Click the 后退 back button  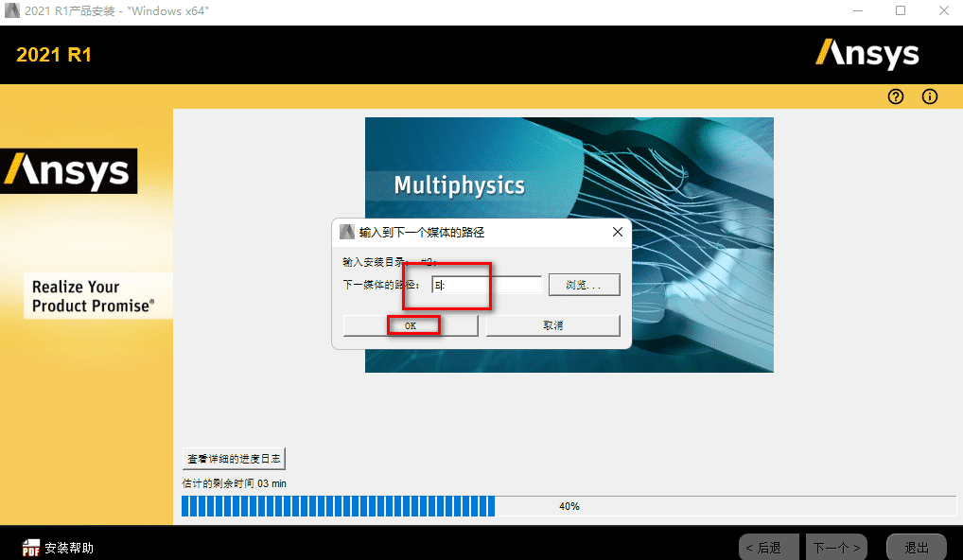[x=769, y=547]
